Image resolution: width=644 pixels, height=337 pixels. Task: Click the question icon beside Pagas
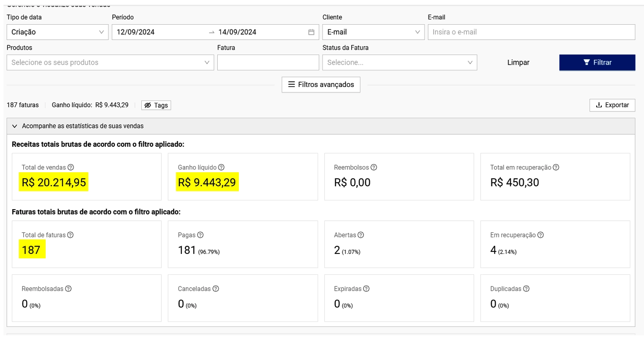[x=200, y=235]
